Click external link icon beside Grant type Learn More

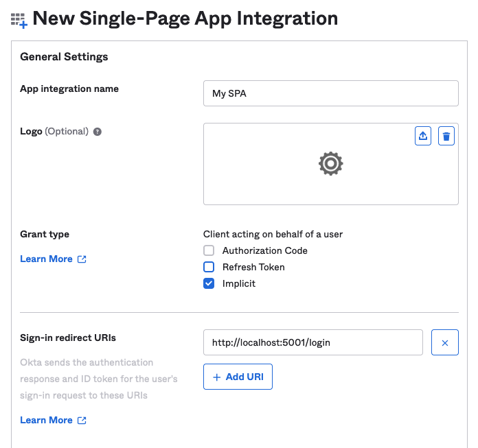(82, 259)
